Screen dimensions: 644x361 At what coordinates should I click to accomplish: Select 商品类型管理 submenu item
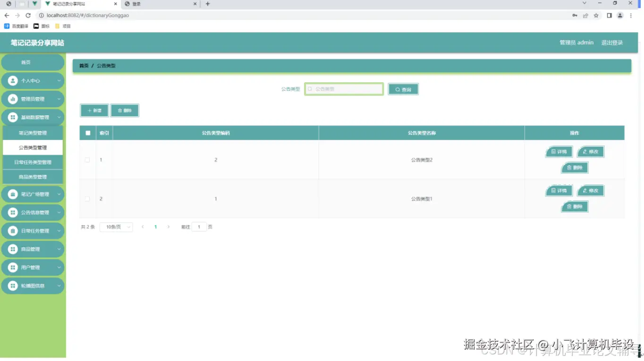pos(33,177)
